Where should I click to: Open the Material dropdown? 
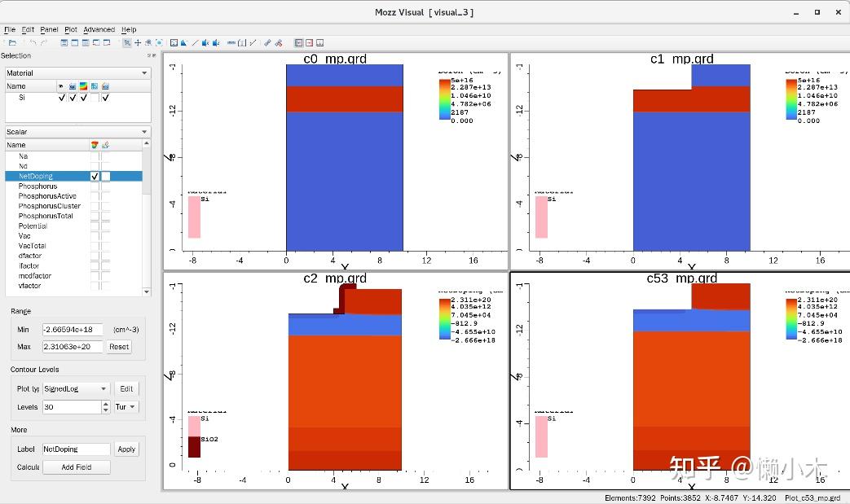click(78, 73)
